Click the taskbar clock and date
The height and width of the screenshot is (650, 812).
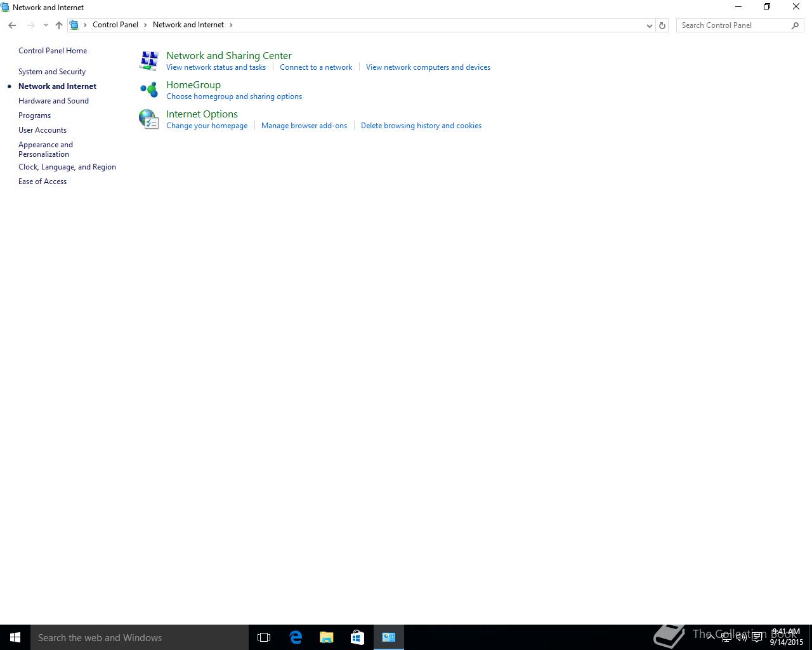coord(787,637)
